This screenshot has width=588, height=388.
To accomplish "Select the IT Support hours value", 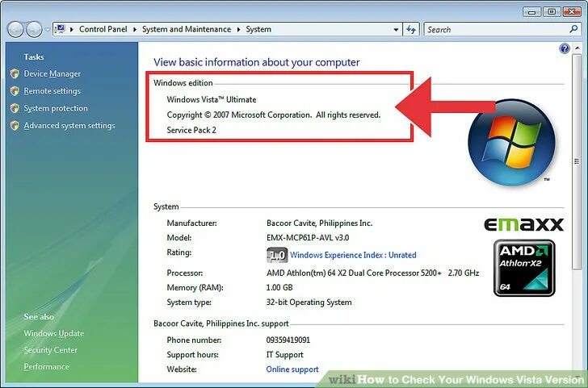I will [284, 355].
